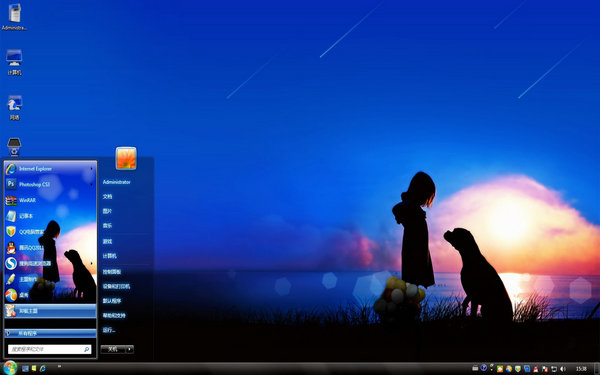Launch QQ电脑管家 shield program
This screenshot has height=375, width=600.
pyautogui.click(x=50, y=232)
